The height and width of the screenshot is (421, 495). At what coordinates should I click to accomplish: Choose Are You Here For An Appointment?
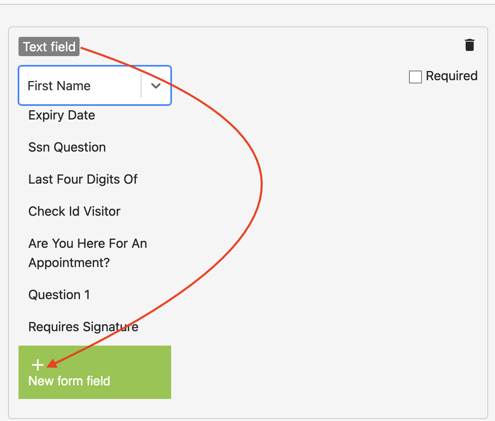(x=88, y=253)
